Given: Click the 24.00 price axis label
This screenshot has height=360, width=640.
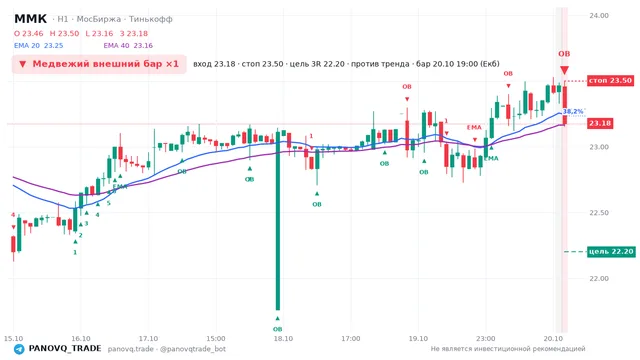Looking at the screenshot, I should 599,16.
